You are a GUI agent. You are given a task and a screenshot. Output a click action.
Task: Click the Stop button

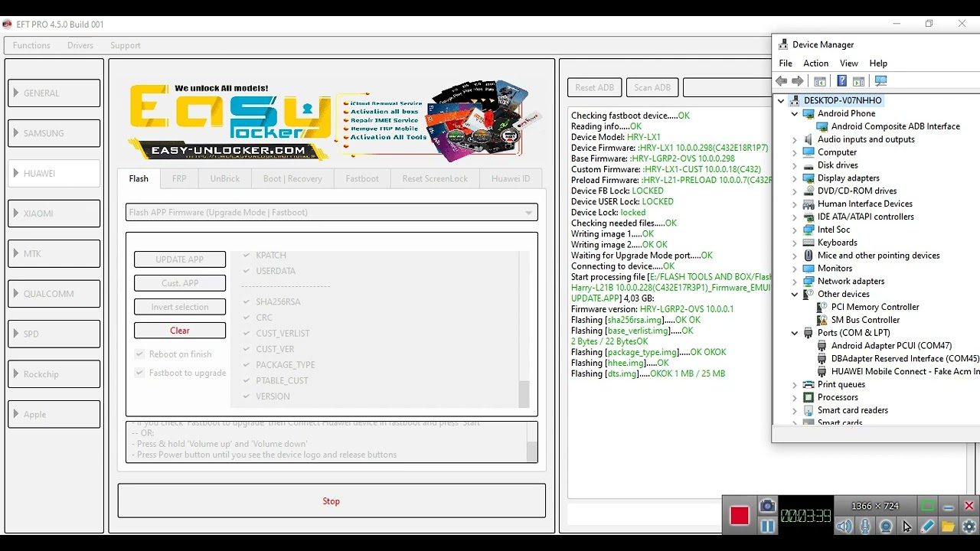pos(332,500)
